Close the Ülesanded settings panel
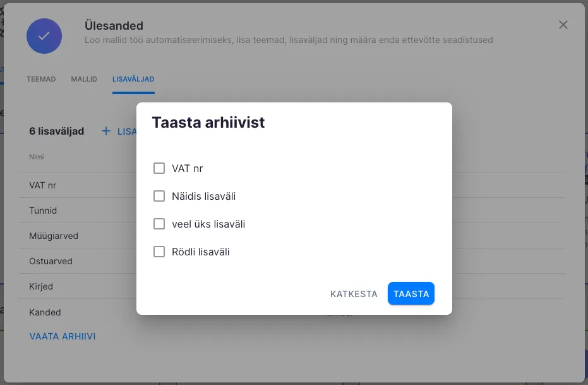 click(x=563, y=25)
